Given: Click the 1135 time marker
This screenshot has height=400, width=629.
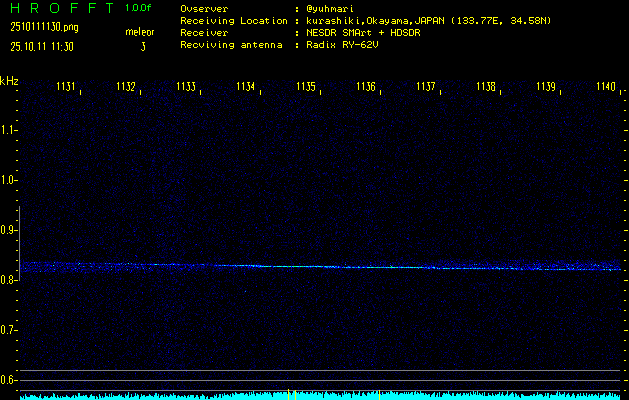Looking at the screenshot, I should (306, 87).
